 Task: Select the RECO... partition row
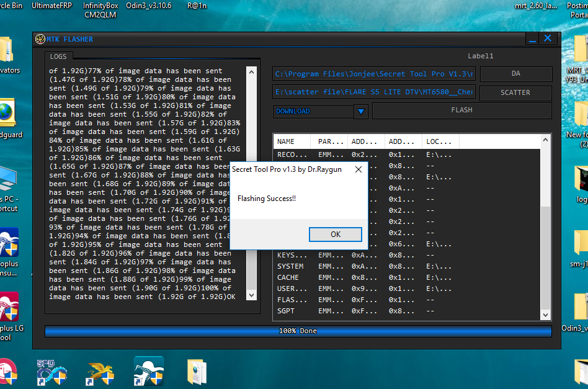click(406, 154)
